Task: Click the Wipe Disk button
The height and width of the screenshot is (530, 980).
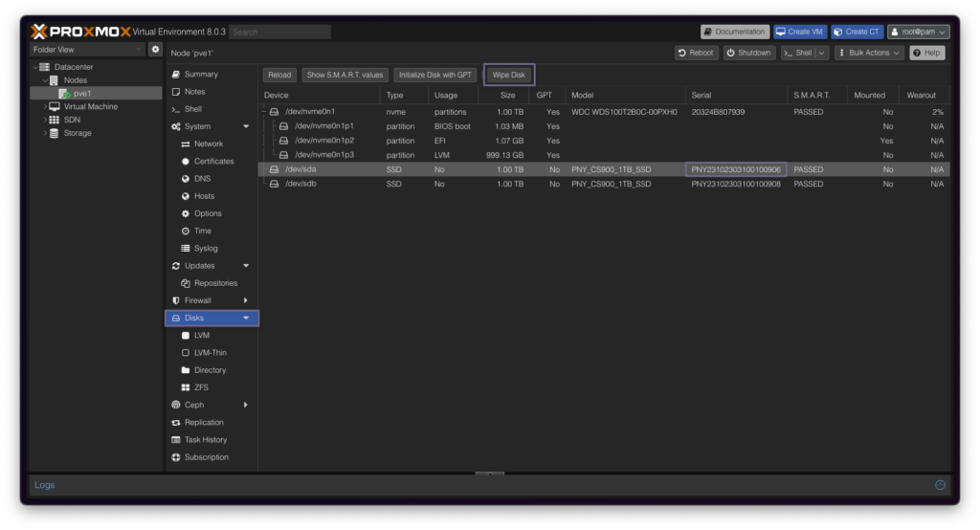Action: coord(509,75)
